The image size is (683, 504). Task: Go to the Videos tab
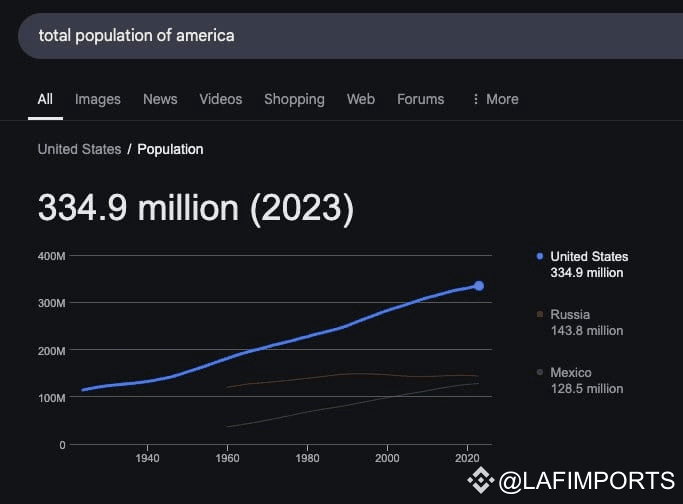coord(221,99)
